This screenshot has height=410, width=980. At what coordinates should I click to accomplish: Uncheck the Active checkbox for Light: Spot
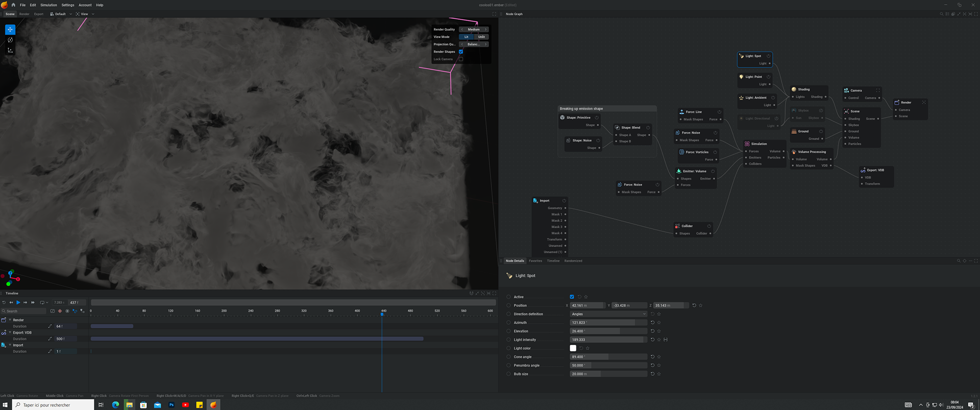[572, 297]
